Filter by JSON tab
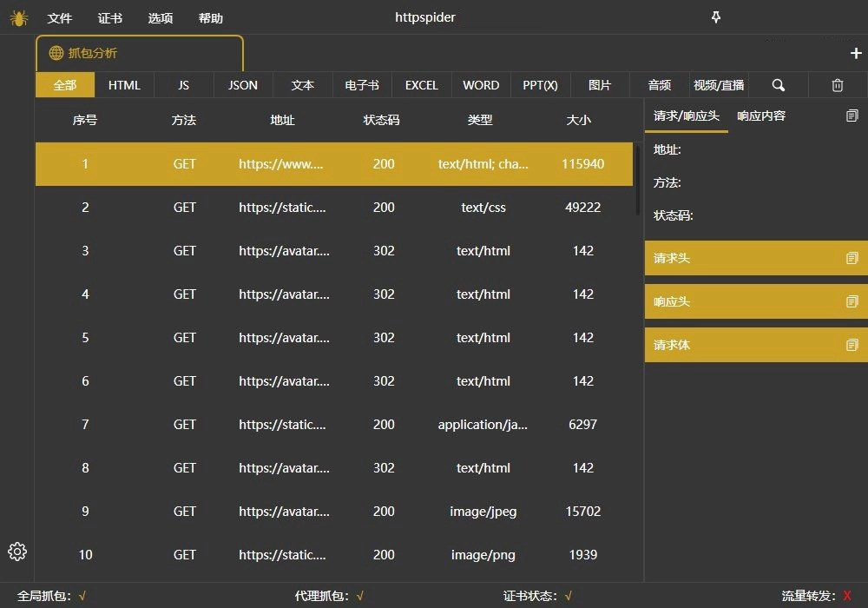The width and height of the screenshot is (868, 608). point(243,85)
